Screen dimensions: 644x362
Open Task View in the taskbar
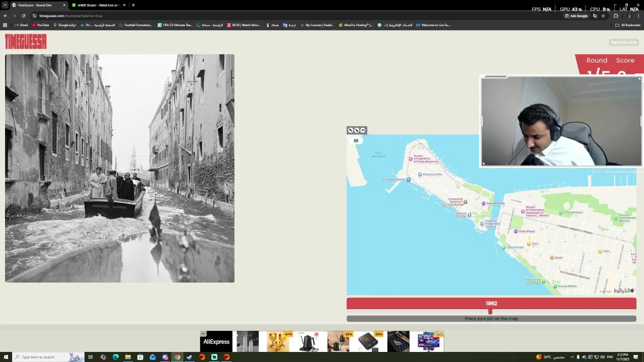coord(91,357)
